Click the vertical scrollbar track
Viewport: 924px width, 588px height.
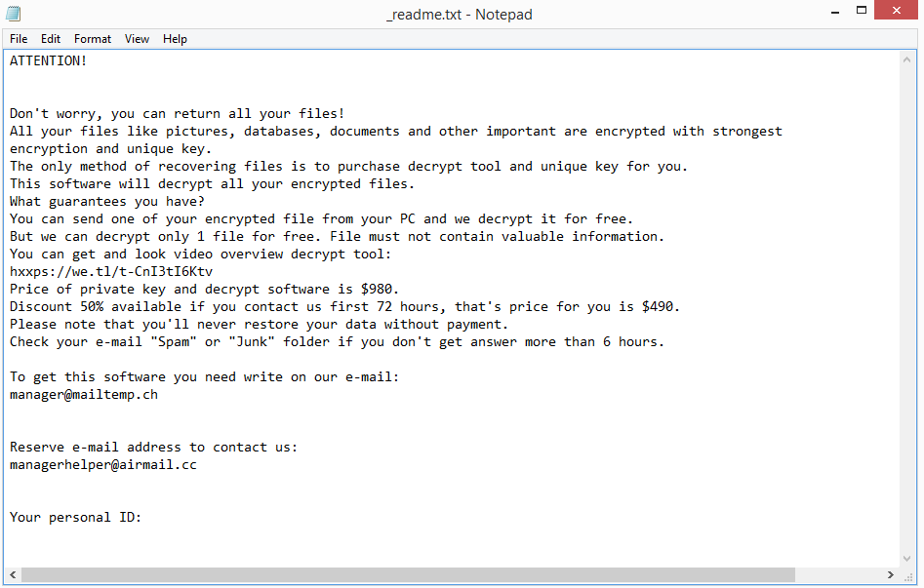[x=906, y=309]
